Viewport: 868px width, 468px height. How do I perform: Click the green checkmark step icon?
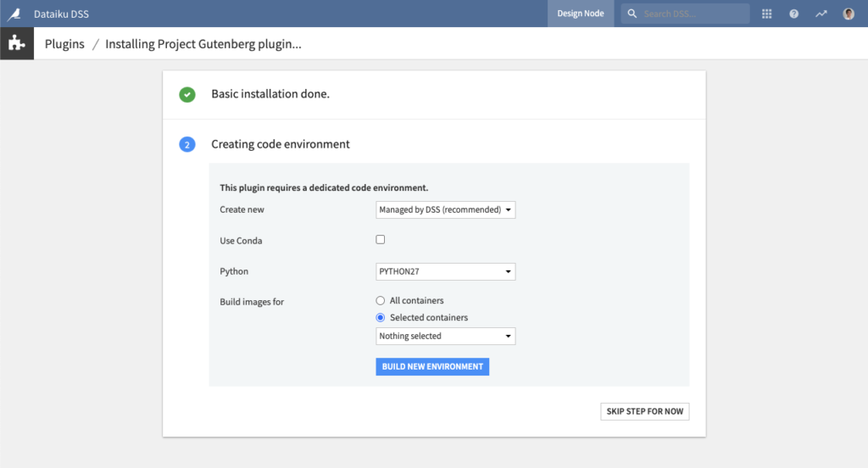pyautogui.click(x=187, y=95)
